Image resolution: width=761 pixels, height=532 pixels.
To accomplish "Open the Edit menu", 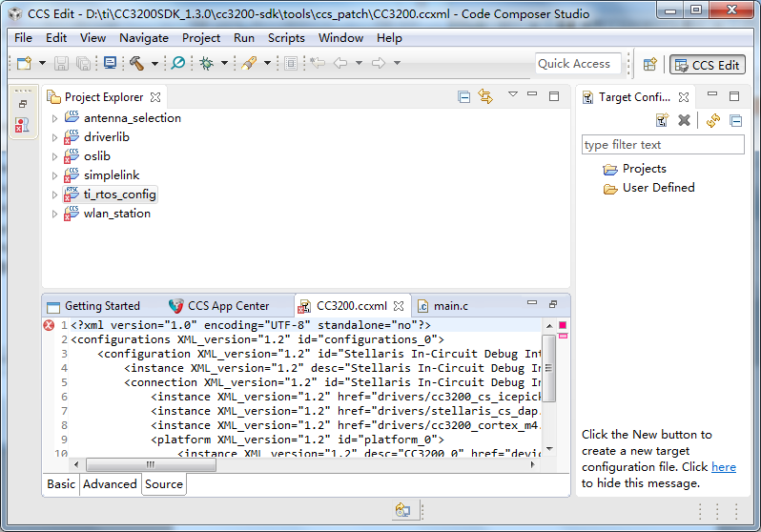I will 56,38.
